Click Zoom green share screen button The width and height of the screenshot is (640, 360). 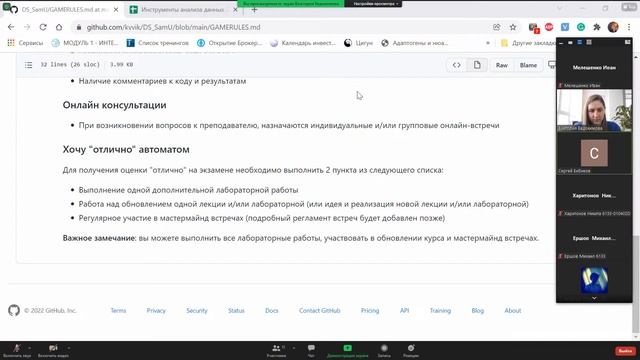(x=347, y=351)
